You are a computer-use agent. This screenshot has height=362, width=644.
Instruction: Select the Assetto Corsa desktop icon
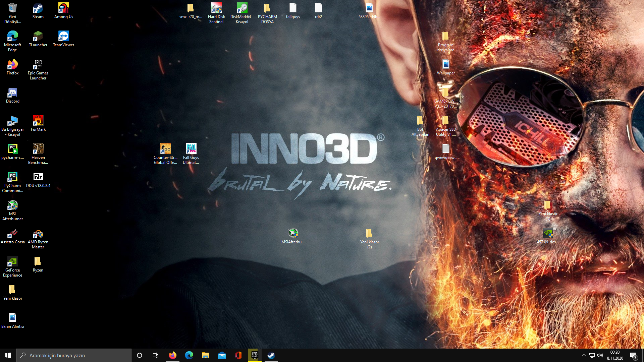[x=12, y=236]
